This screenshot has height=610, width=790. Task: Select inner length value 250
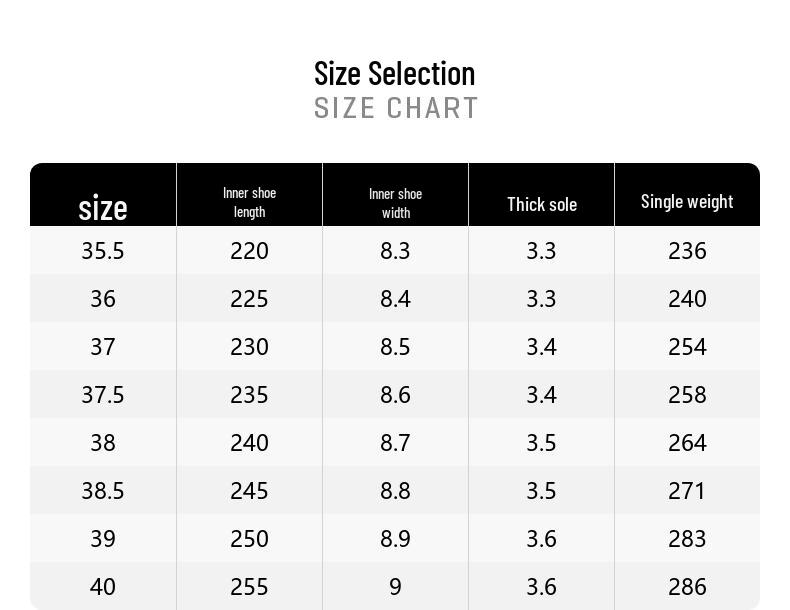coord(249,539)
